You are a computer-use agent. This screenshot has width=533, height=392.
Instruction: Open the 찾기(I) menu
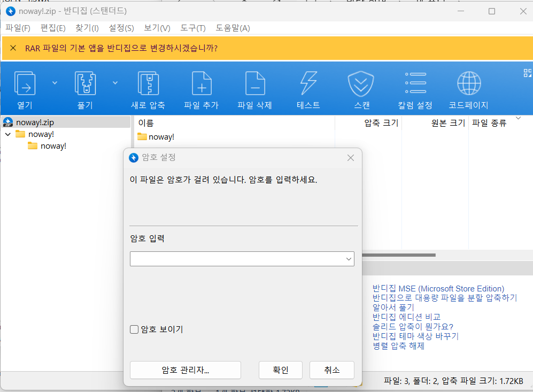87,28
